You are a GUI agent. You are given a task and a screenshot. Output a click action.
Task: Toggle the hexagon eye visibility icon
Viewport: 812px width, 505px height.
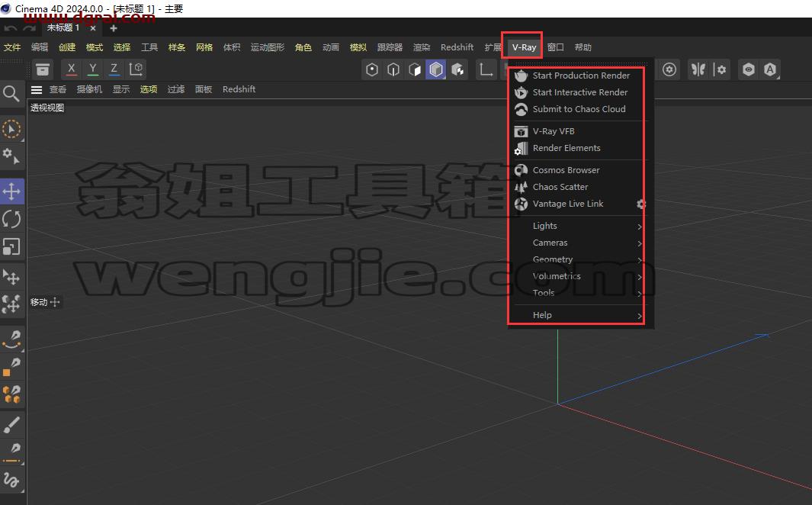[x=748, y=69]
